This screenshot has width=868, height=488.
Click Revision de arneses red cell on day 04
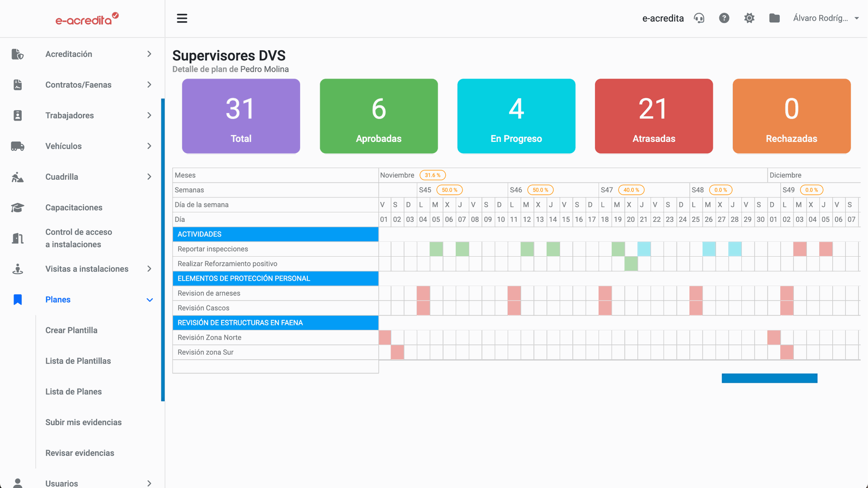click(x=423, y=293)
